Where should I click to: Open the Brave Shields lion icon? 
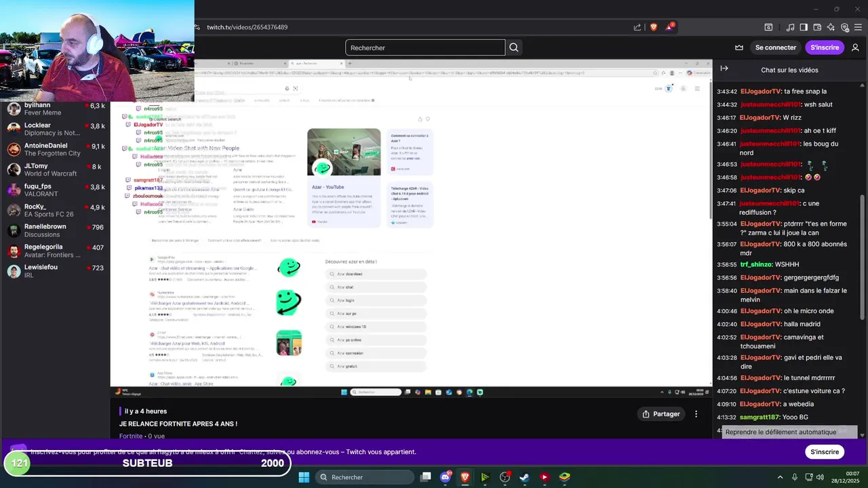tap(654, 27)
